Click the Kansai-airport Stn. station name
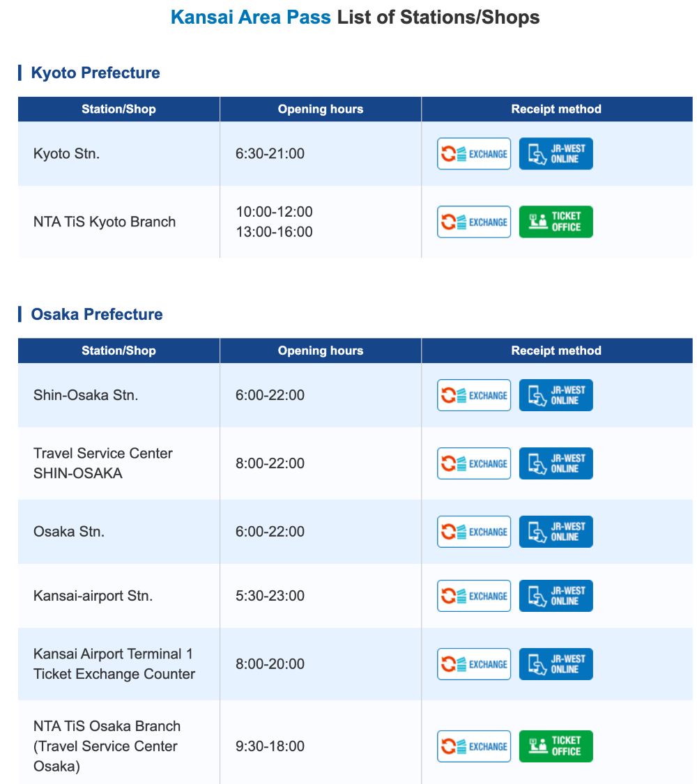 click(93, 596)
